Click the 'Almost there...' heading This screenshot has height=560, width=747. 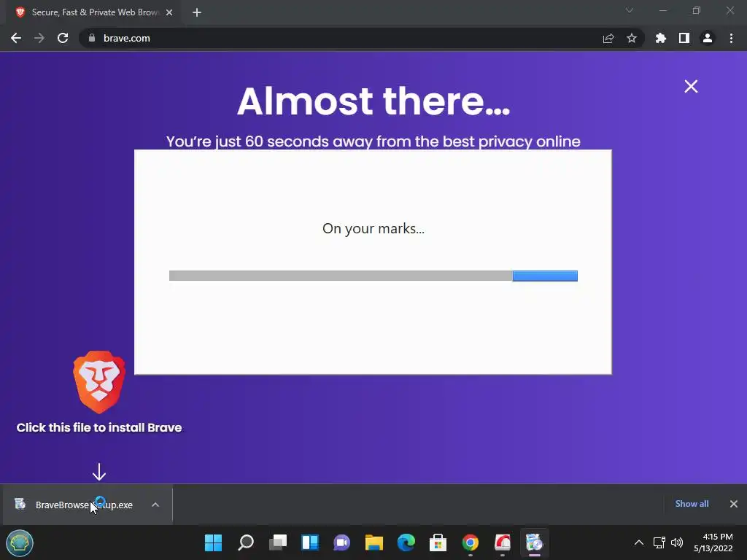[x=373, y=101]
